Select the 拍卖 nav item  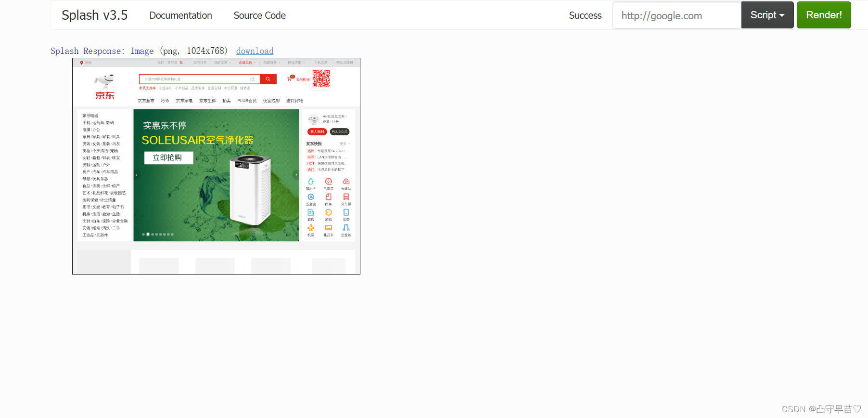tap(227, 101)
